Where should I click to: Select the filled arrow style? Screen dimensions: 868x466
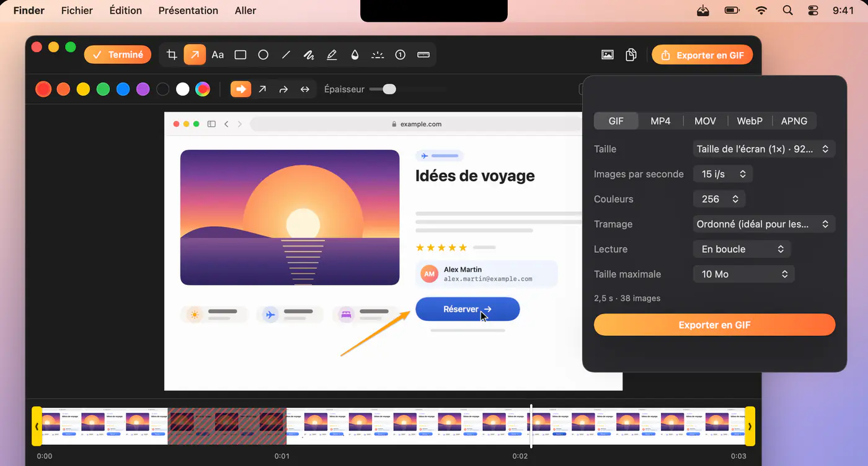[x=241, y=89]
